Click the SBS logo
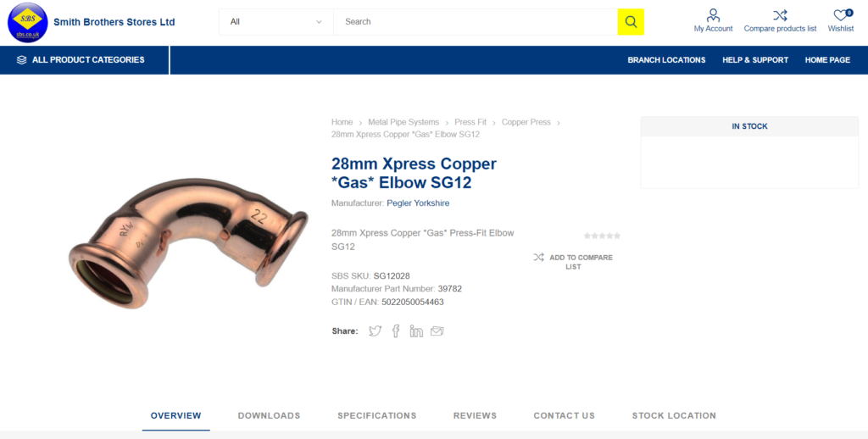The height and width of the screenshot is (439, 868). [28, 22]
